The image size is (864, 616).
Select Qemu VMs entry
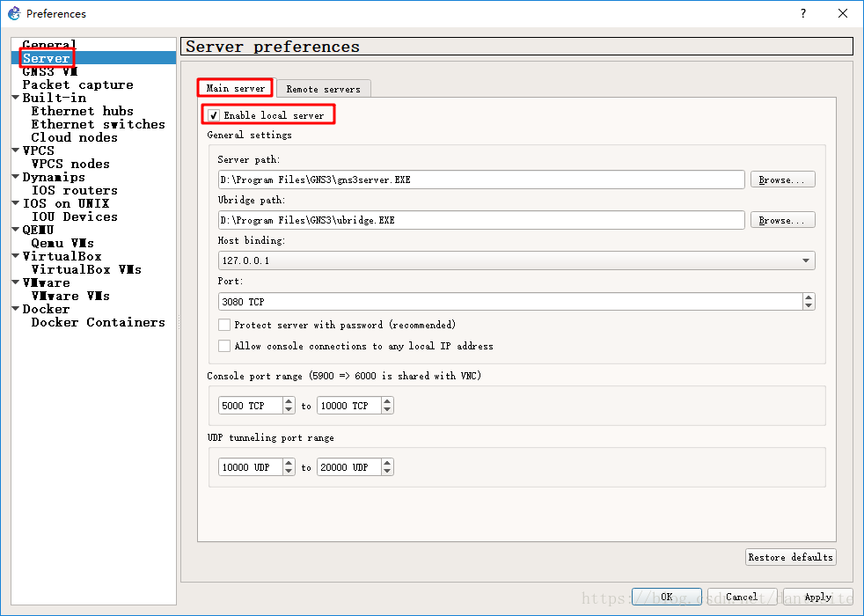[62, 243]
